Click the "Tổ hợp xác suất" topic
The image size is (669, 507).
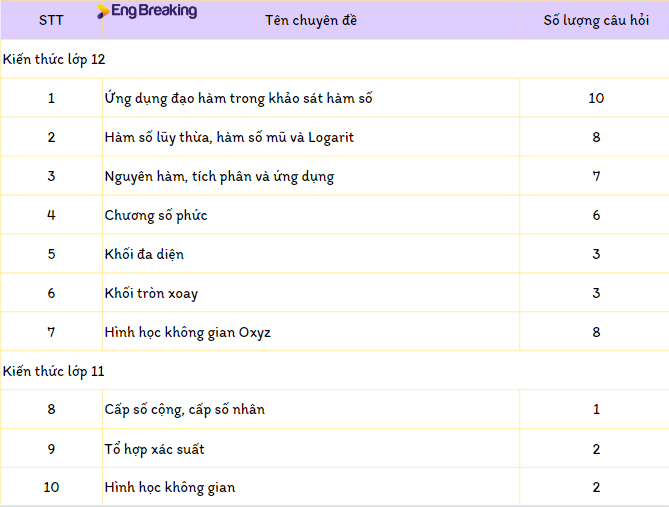154,449
